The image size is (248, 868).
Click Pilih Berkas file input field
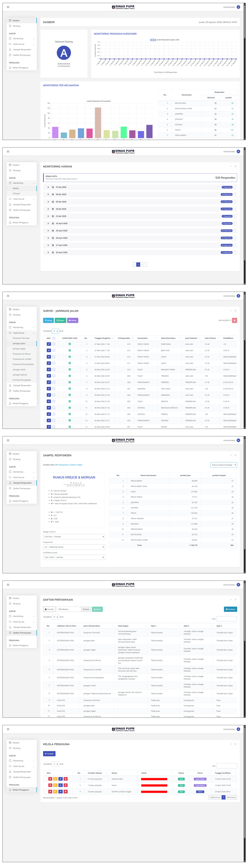click(x=69, y=609)
